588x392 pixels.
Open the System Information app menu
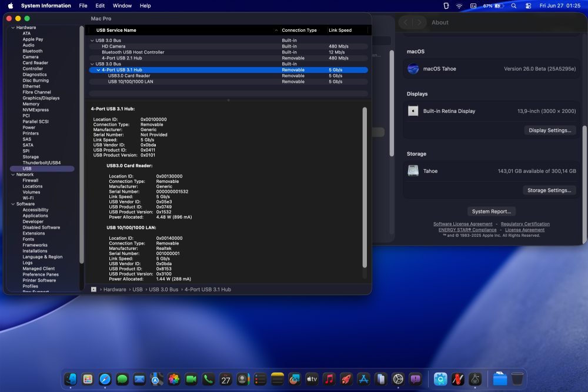click(46, 6)
